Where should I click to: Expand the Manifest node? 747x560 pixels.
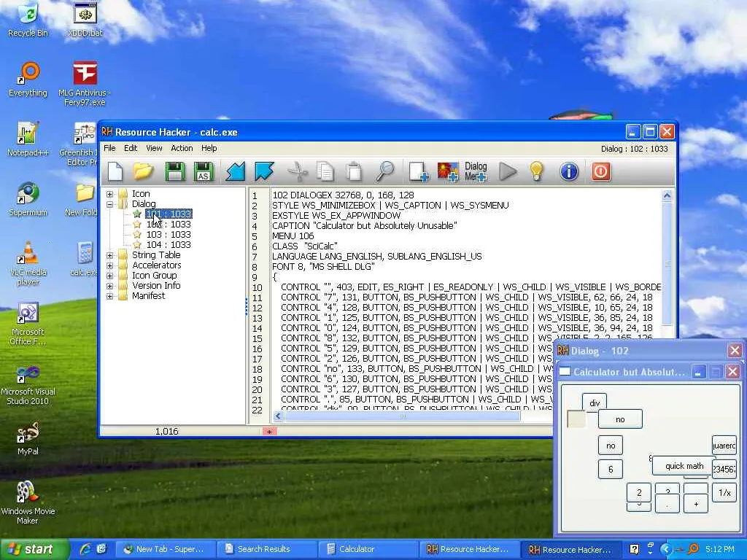click(109, 296)
